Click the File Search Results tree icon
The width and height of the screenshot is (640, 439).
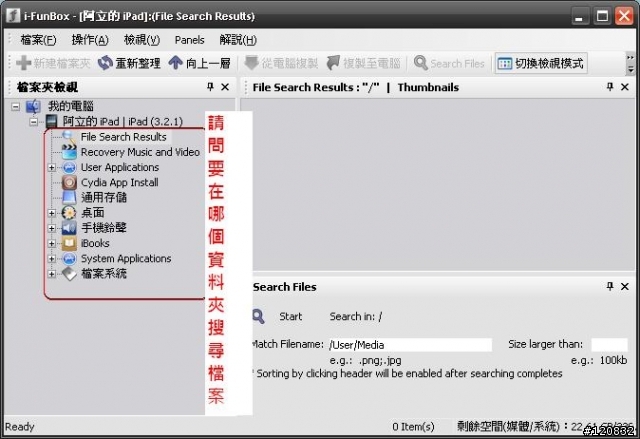69,137
